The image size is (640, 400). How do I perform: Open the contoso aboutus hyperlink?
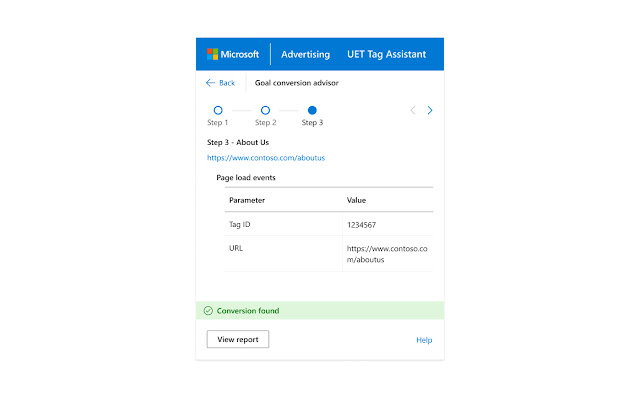pos(266,158)
